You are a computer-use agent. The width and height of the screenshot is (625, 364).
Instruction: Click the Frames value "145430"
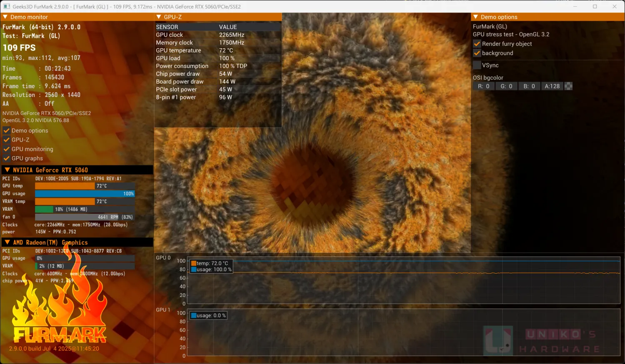(x=54, y=77)
